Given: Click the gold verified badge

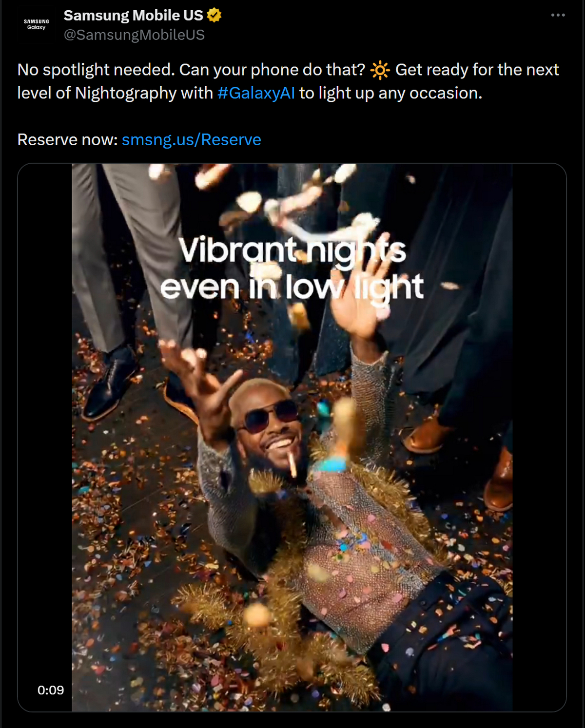Looking at the screenshot, I should click(214, 16).
